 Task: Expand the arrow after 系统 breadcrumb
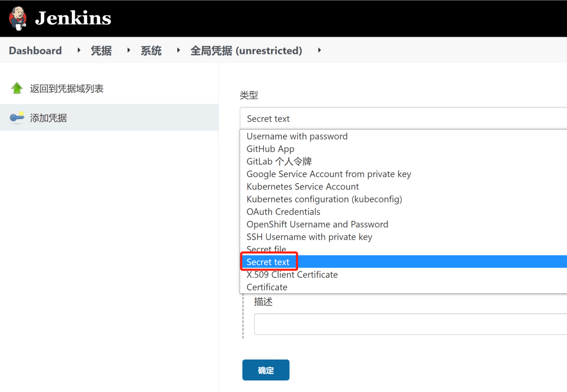[x=178, y=50]
